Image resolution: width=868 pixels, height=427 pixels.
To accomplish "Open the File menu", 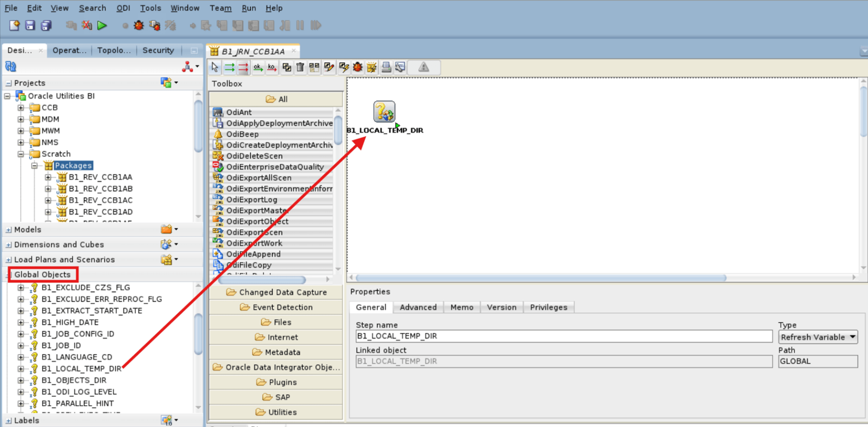I will coord(11,8).
